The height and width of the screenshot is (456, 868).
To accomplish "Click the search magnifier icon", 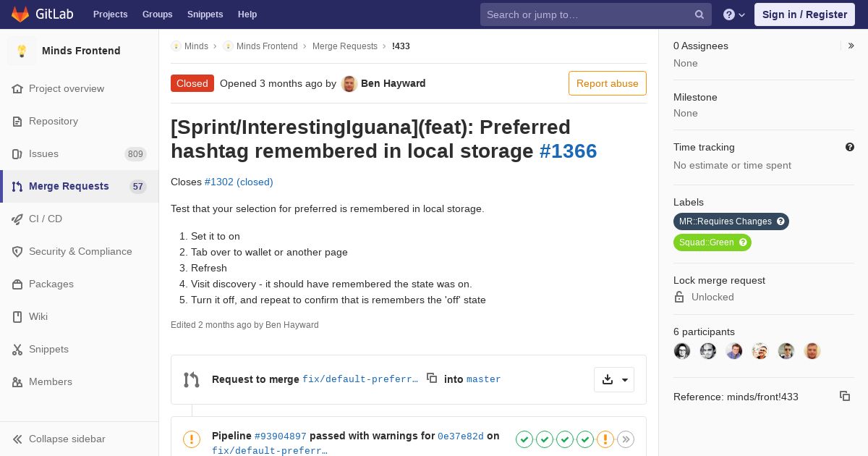I will (x=699, y=14).
